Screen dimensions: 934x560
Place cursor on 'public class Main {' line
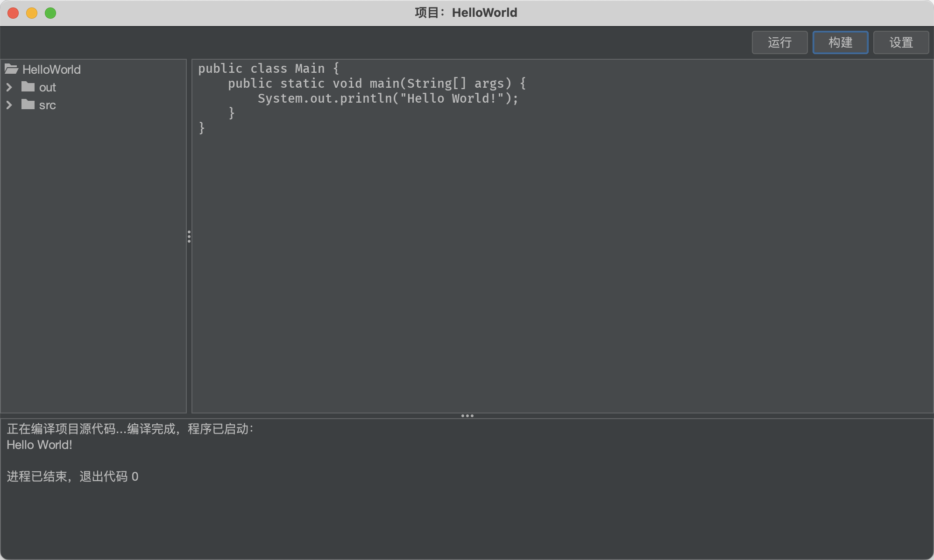tap(269, 69)
